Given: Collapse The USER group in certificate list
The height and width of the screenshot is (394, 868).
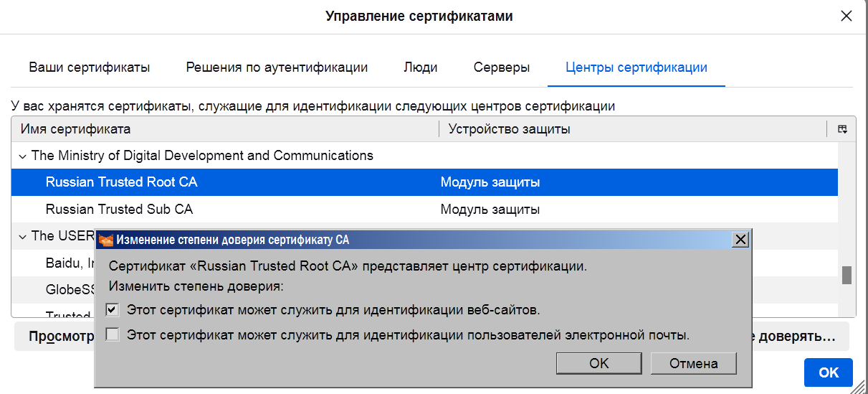Looking at the screenshot, I should (22, 236).
